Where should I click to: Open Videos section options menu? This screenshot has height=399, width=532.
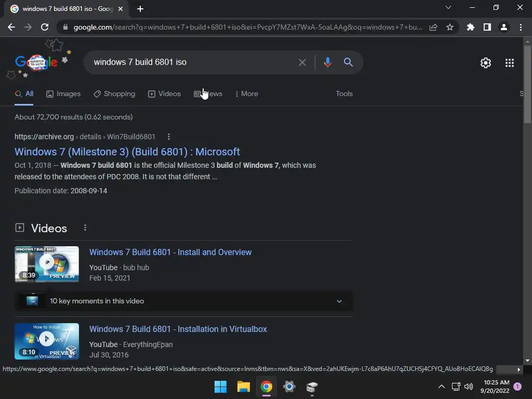pos(85,228)
